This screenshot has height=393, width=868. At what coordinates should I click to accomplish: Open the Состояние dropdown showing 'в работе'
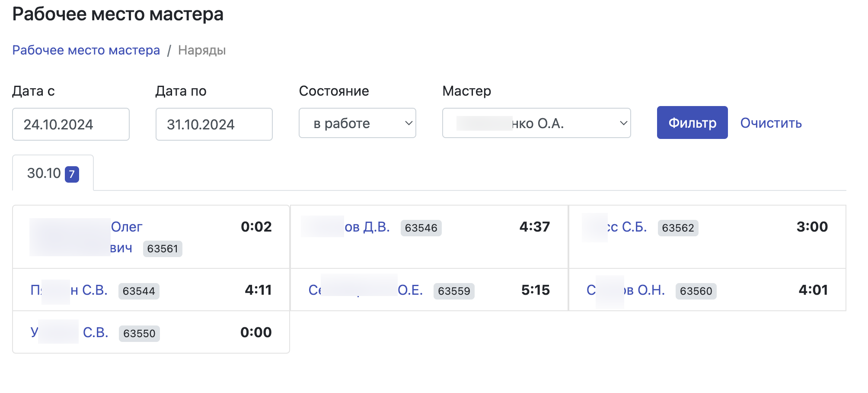357,123
